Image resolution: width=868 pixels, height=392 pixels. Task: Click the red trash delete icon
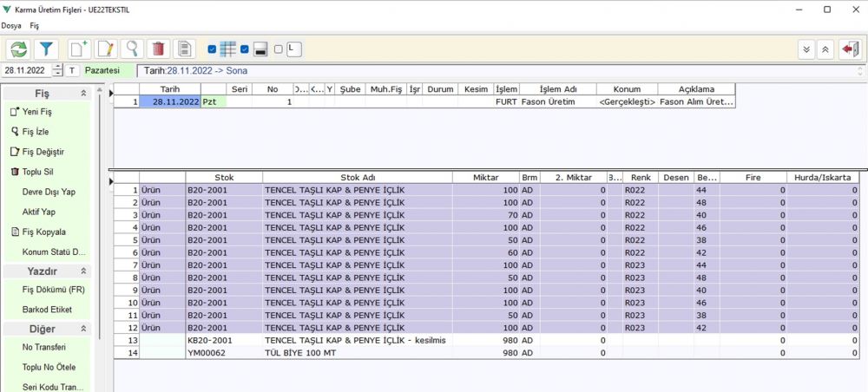tap(158, 49)
